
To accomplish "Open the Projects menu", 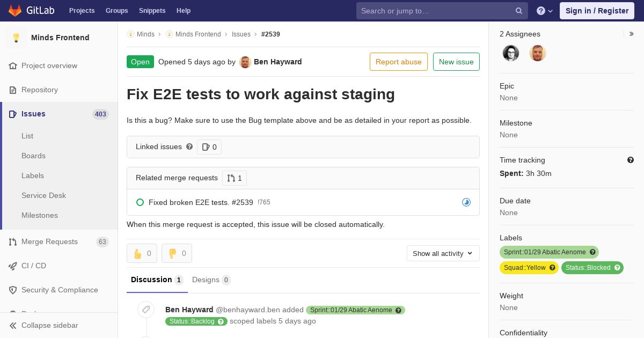I will tap(82, 11).
